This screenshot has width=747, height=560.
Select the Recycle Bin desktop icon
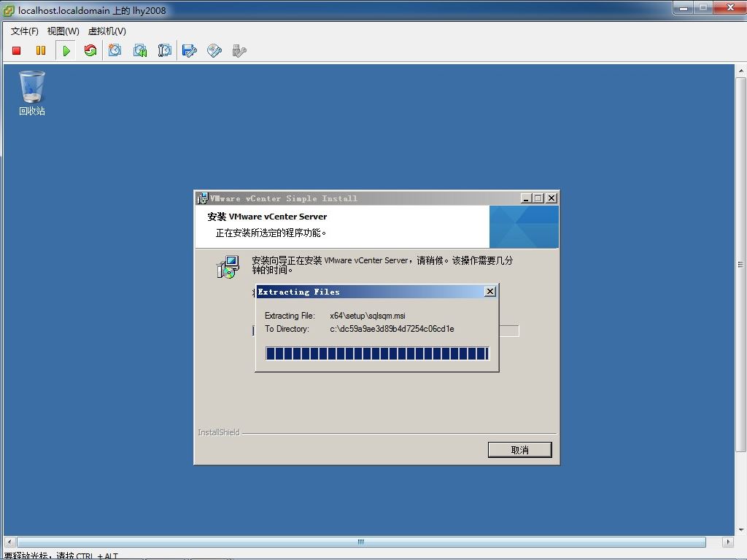(32, 93)
